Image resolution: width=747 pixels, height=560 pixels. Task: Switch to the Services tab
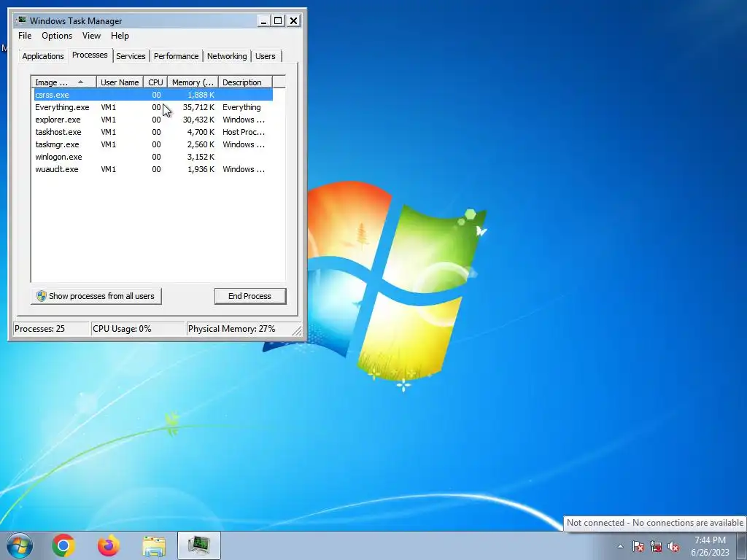(131, 56)
